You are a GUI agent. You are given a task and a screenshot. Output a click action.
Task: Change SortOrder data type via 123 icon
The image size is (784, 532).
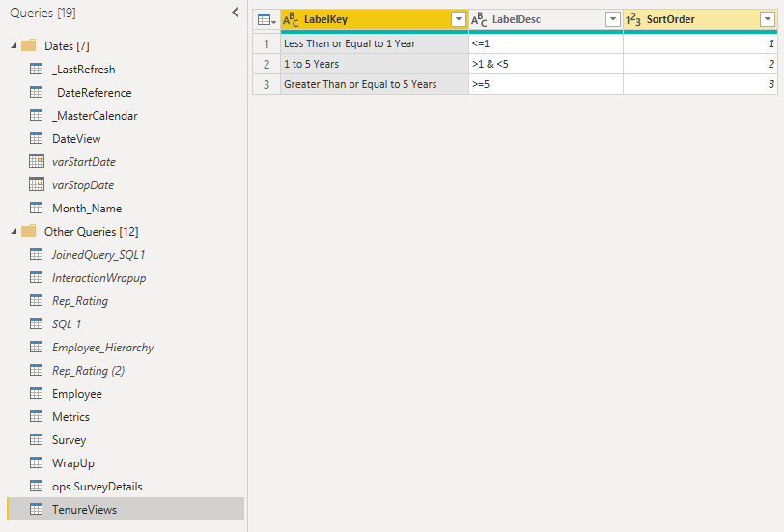[x=633, y=19]
